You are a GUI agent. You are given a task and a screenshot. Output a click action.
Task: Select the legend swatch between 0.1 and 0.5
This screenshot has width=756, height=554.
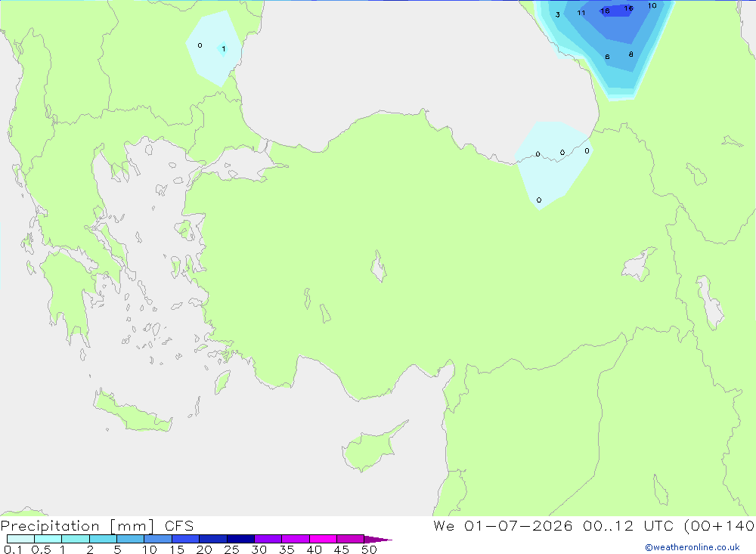[20, 539]
